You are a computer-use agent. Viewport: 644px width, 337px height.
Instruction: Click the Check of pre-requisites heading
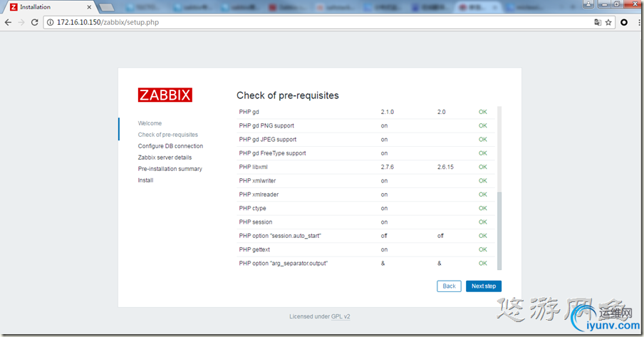point(288,95)
